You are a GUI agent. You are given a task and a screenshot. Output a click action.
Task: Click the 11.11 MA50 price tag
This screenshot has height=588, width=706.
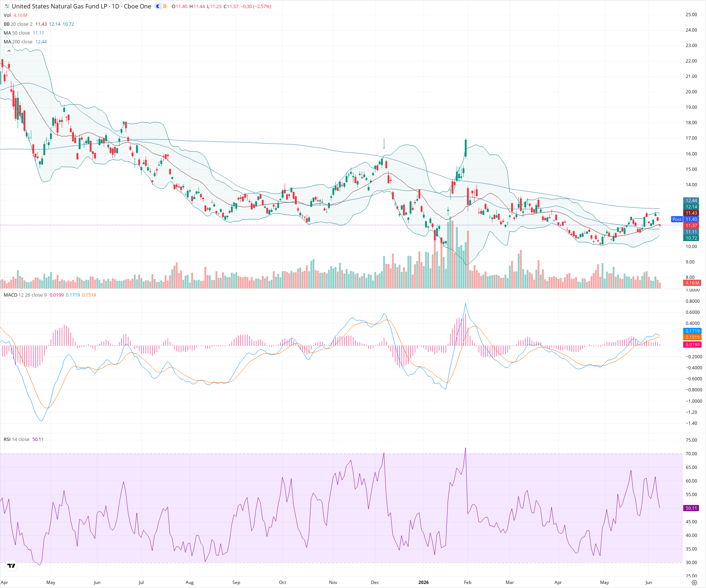691,232
